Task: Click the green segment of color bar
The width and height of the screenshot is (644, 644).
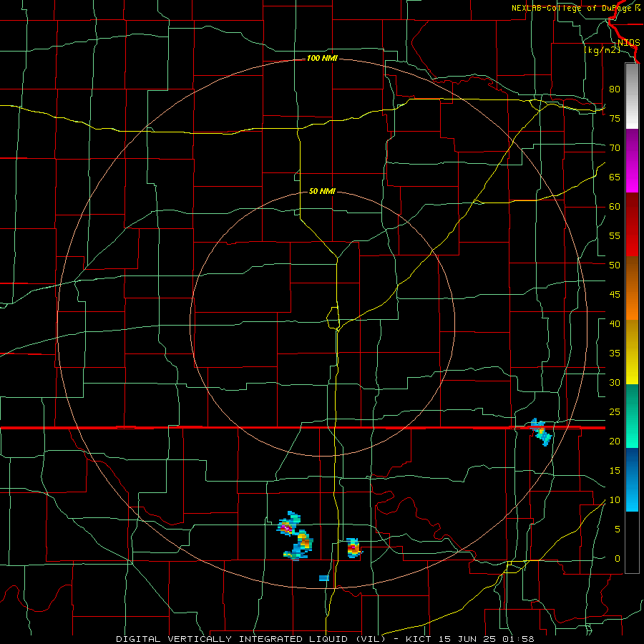Action: pos(632,416)
